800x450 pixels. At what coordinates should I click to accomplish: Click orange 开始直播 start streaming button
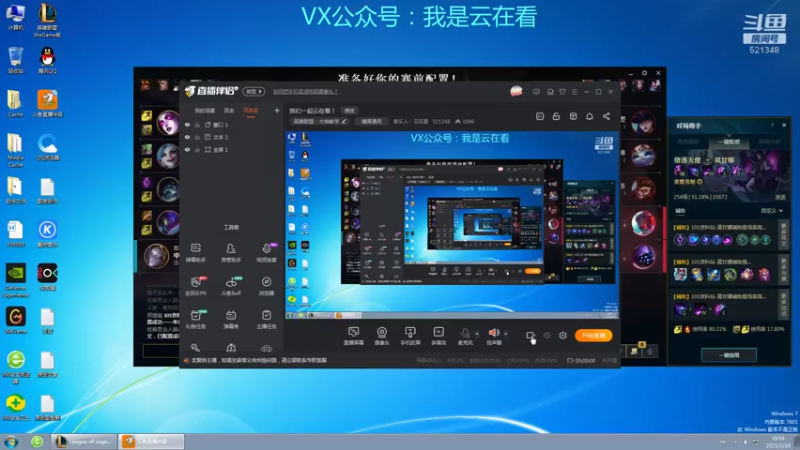click(593, 335)
